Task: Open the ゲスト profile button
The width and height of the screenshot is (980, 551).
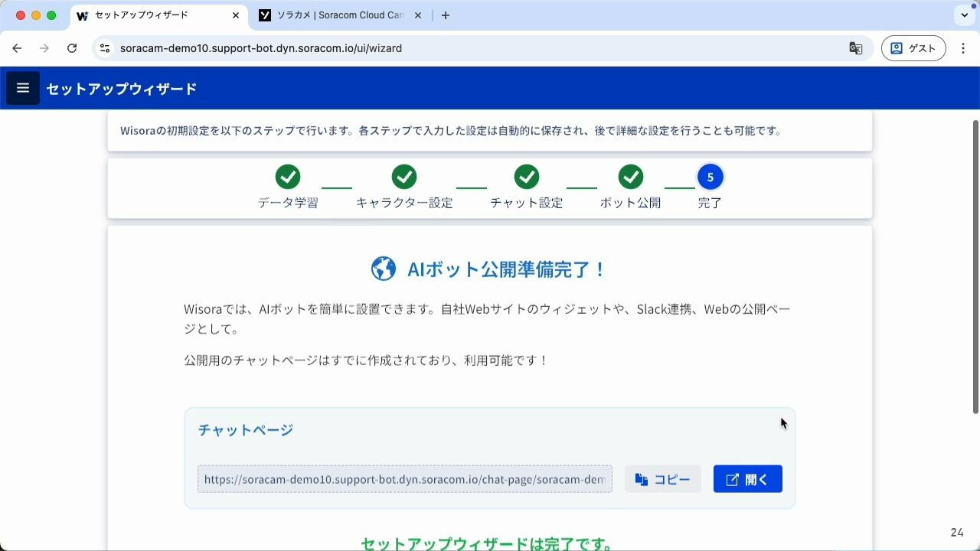Action: [913, 48]
